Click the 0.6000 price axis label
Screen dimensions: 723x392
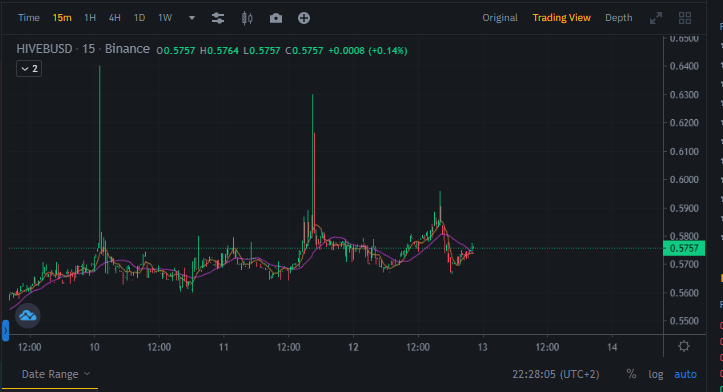[x=684, y=179]
